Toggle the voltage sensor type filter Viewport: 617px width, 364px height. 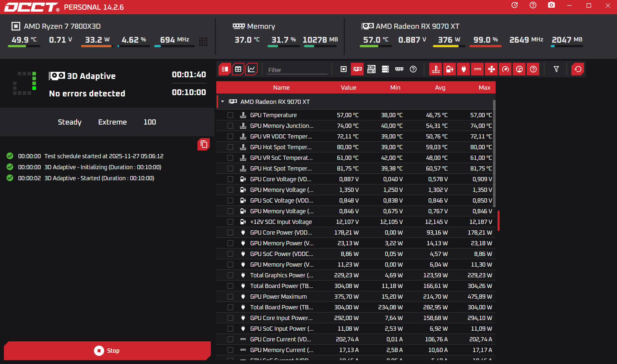[450, 69]
